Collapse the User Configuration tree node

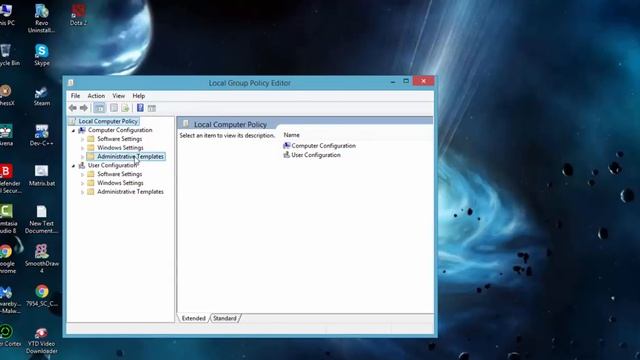73,166
